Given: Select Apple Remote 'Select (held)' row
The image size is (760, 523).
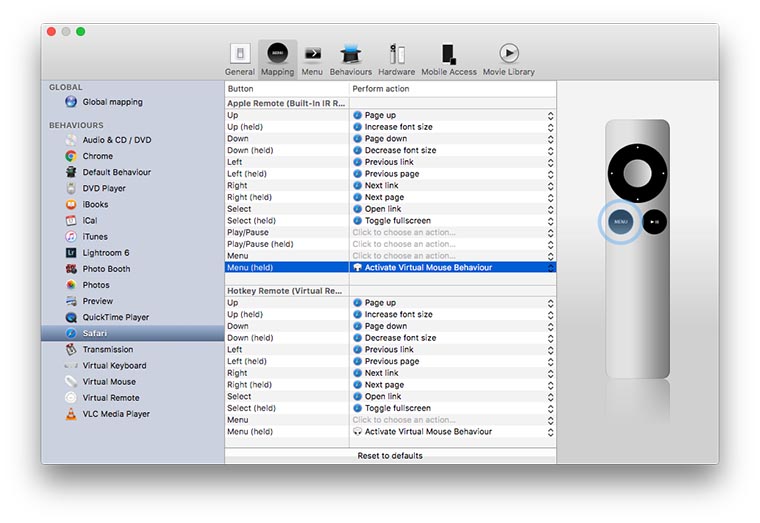Looking at the screenshot, I should pyautogui.click(x=390, y=221).
